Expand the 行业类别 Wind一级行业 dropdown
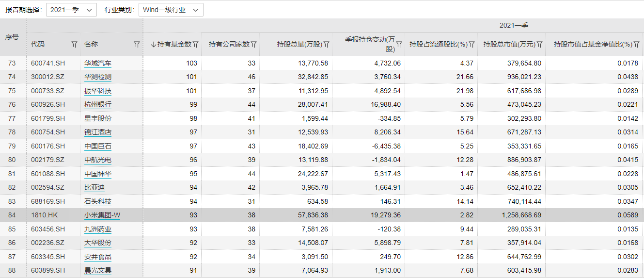This screenshot has height=278, width=644. pos(171,10)
